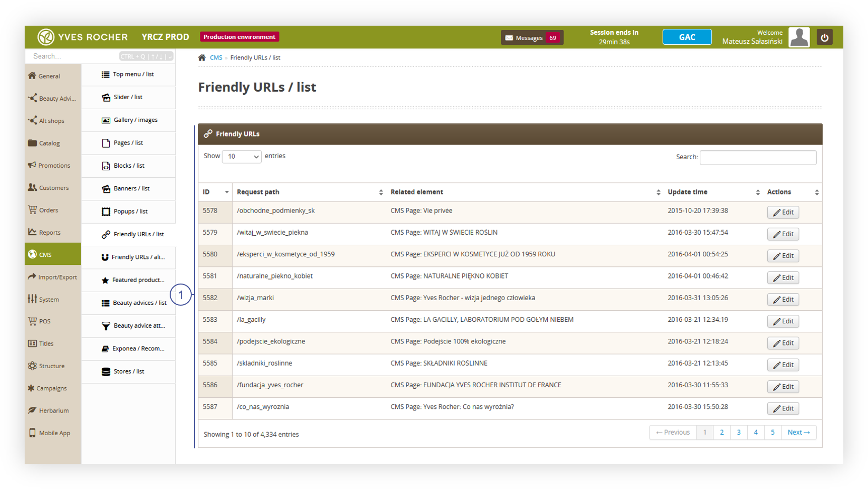Sort table by ID column
868x490 pixels.
pyautogui.click(x=215, y=192)
